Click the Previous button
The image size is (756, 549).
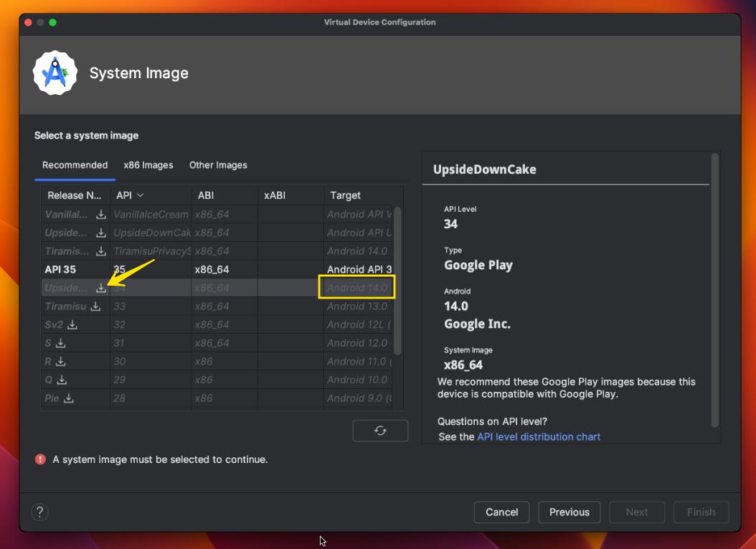(x=569, y=512)
